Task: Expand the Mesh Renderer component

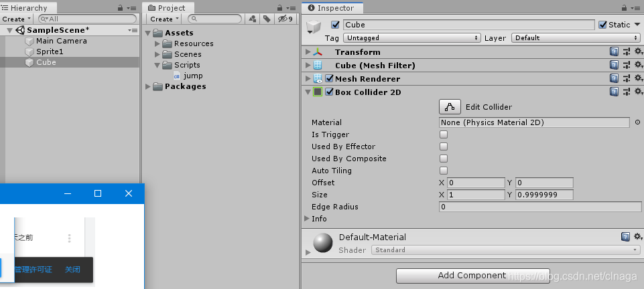Action: (308, 78)
